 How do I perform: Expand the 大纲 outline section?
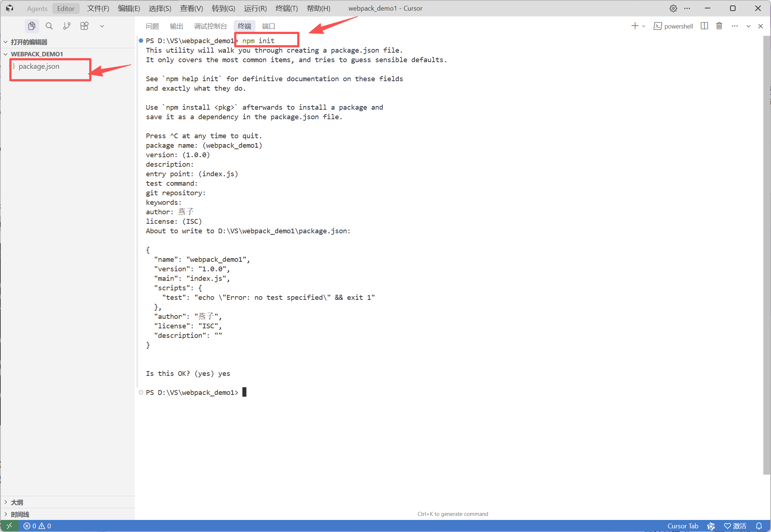point(17,502)
